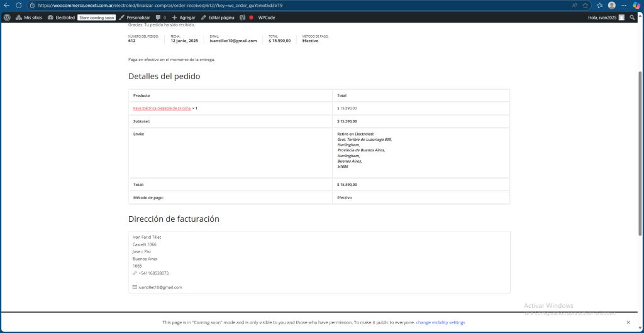
Task: Open the Copilot sidebar icon
Action: (x=636, y=5)
